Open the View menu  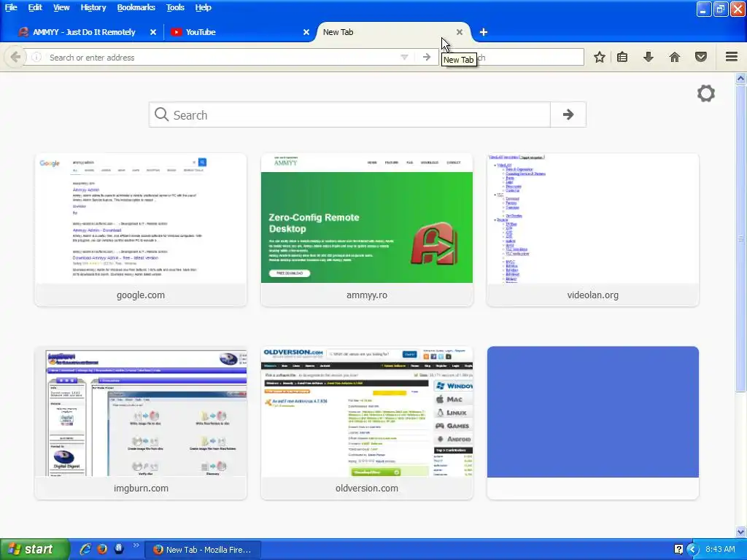61,7
